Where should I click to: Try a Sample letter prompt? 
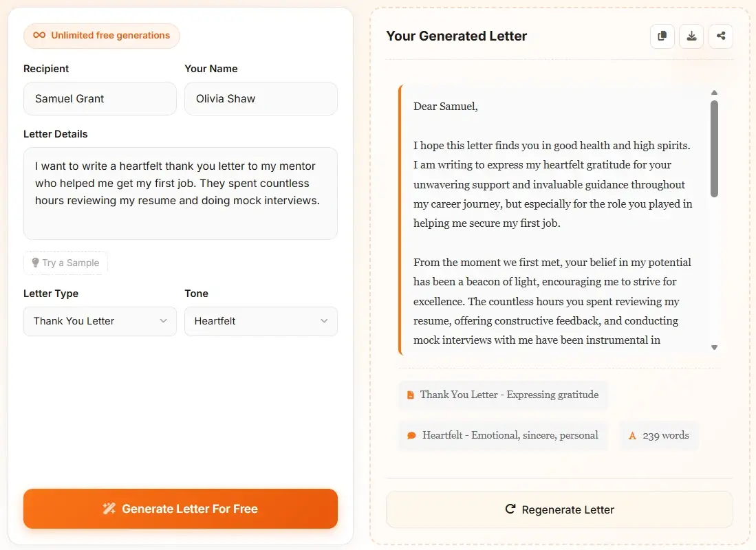pyautogui.click(x=66, y=263)
